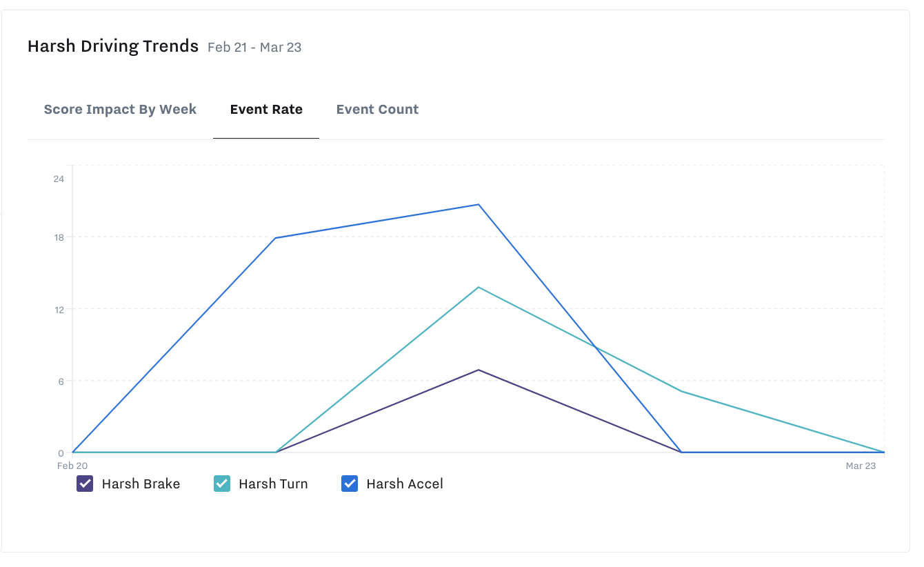Viewport: 924px width, 567px height.
Task: Click the Mar 23 axis label
Action: pyautogui.click(x=861, y=466)
